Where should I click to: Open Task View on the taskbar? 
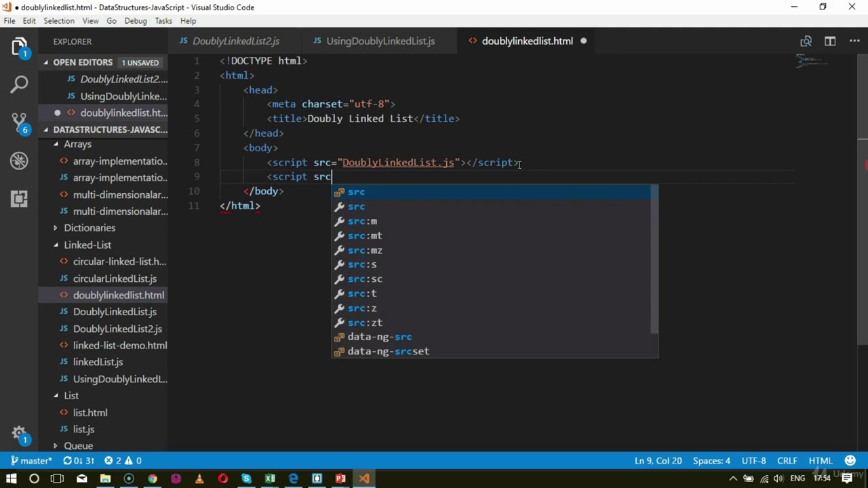(58, 479)
